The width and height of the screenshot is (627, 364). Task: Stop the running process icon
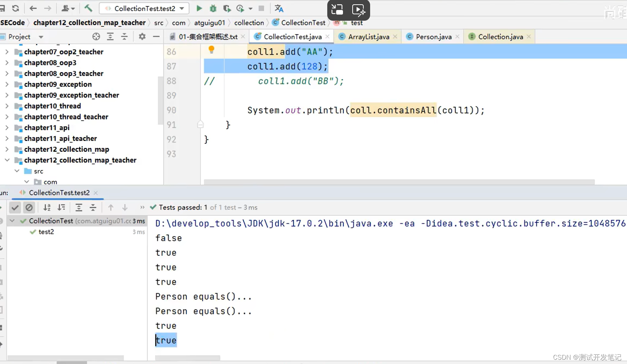(x=262, y=8)
